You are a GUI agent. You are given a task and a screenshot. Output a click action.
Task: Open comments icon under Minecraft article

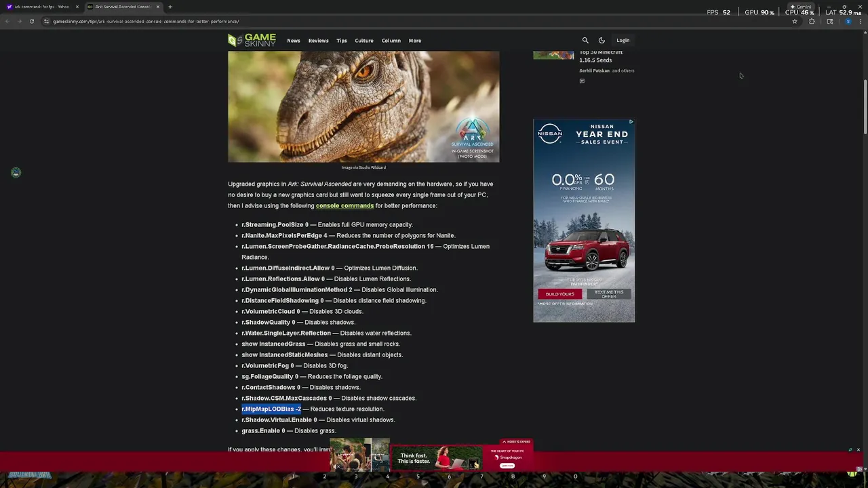(x=582, y=81)
